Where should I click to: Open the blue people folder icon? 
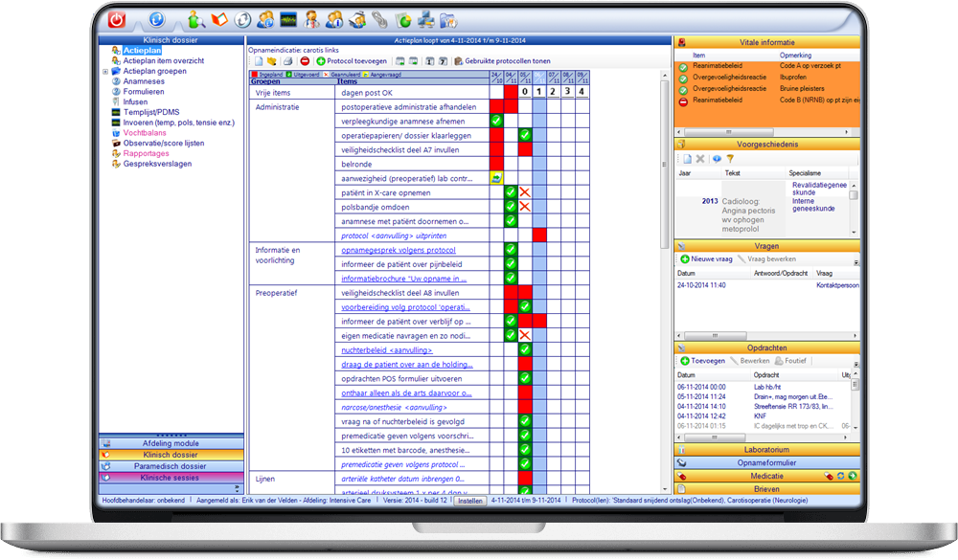point(448,20)
